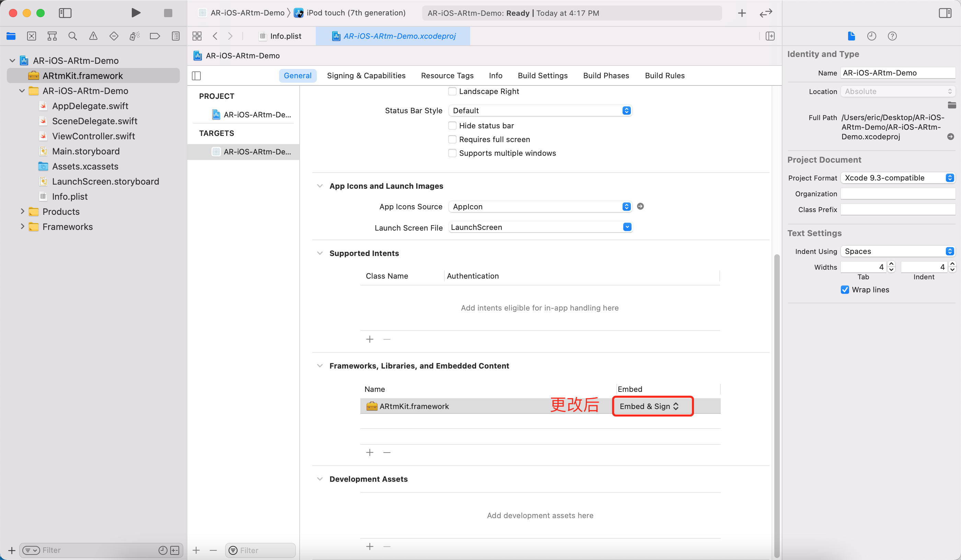
Task: Open Indent Using dropdown
Action: pyautogui.click(x=898, y=251)
